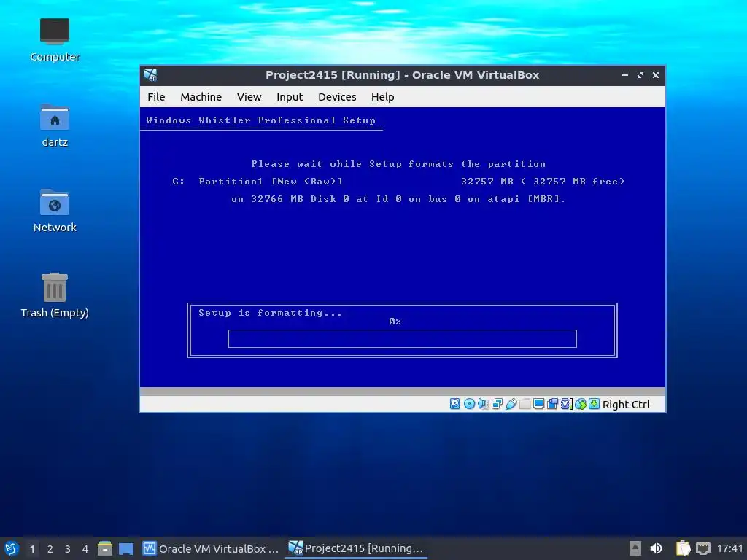Switch to workspace 2
Screen dimensions: 747x560
[50, 549]
